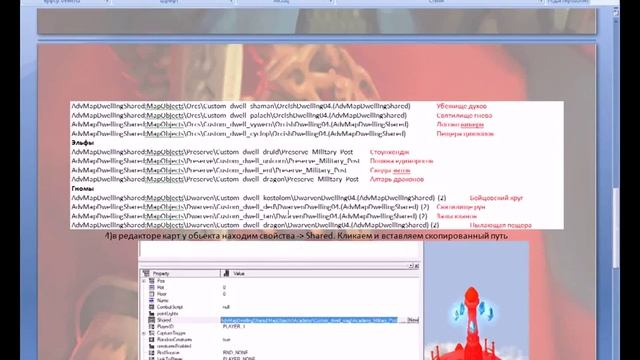Expand the CaptureTrigger property node
Viewport: 640px width, 360px height.
(144, 333)
